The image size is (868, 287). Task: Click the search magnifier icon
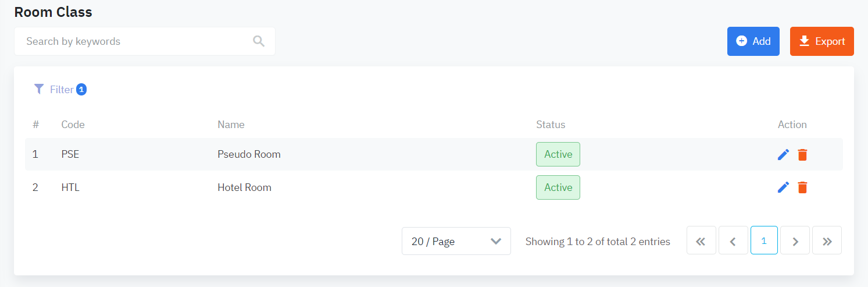pos(259,41)
